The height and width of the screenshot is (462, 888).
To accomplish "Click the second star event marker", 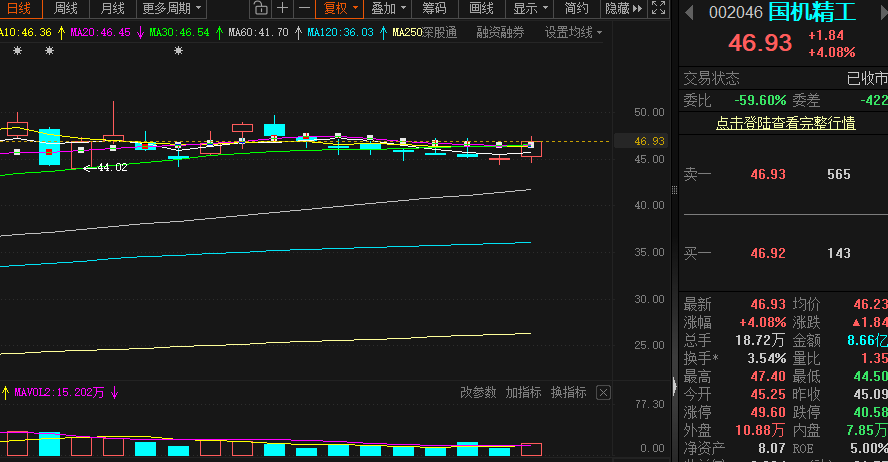I will (49, 51).
